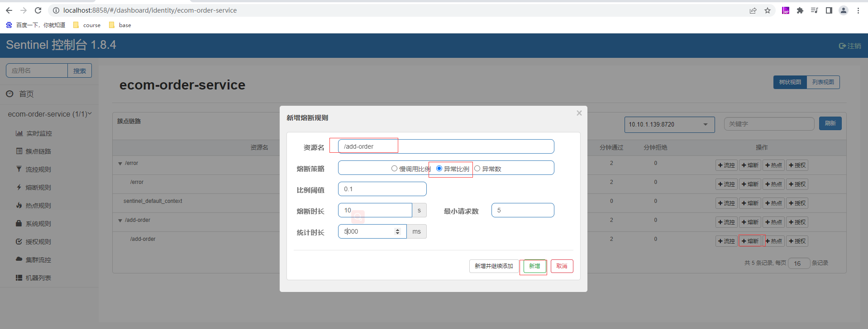The image size is (868, 329).
Task: Edit the records-per-page field showing 16
Action: pos(799,263)
